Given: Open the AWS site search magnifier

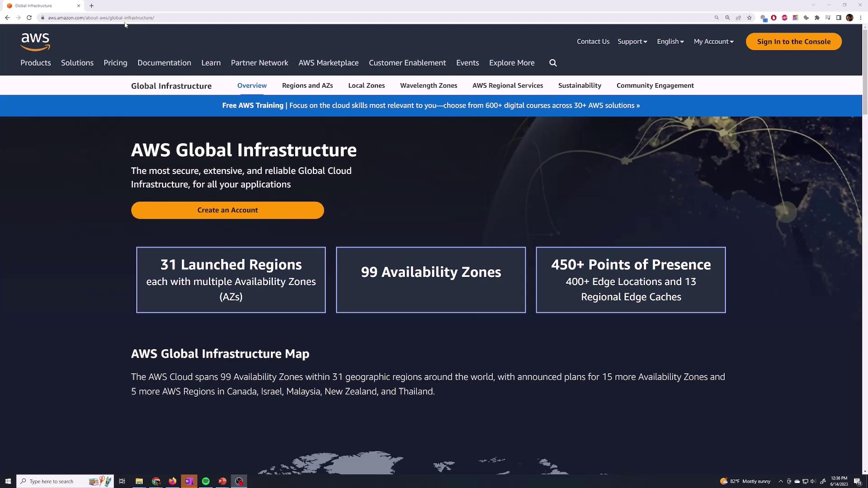Looking at the screenshot, I should [553, 63].
